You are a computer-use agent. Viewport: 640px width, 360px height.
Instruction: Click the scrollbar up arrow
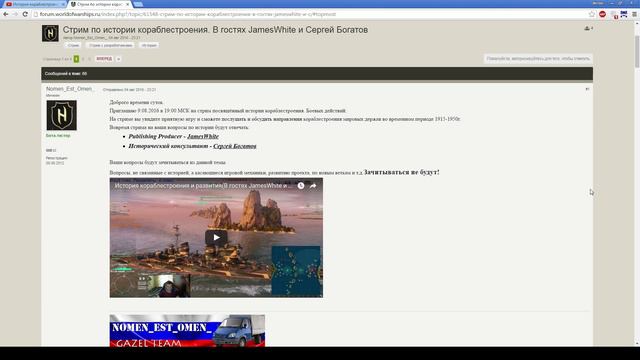pos(637,24)
